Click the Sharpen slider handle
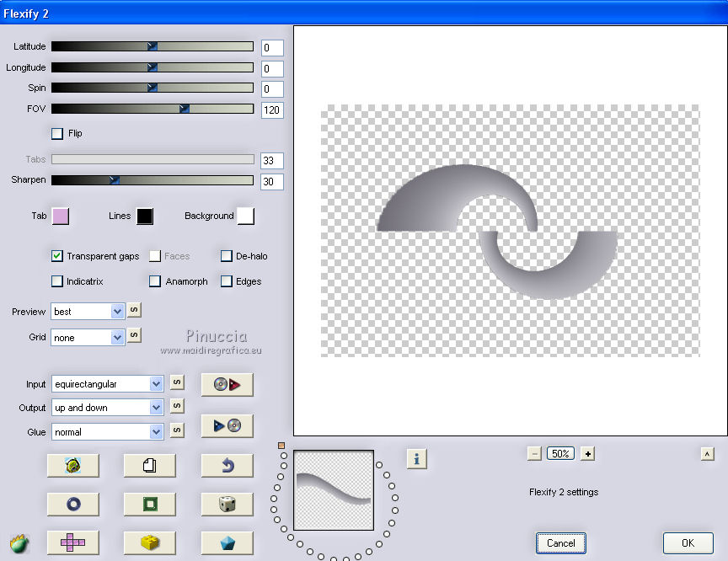Image resolution: width=728 pixels, height=561 pixels. [x=115, y=180]
